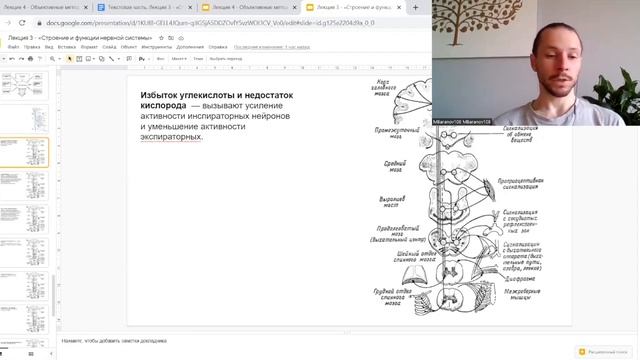Switch to the second Лекция 4 slides tab
The image size is (640, 360).
(250, 7)
